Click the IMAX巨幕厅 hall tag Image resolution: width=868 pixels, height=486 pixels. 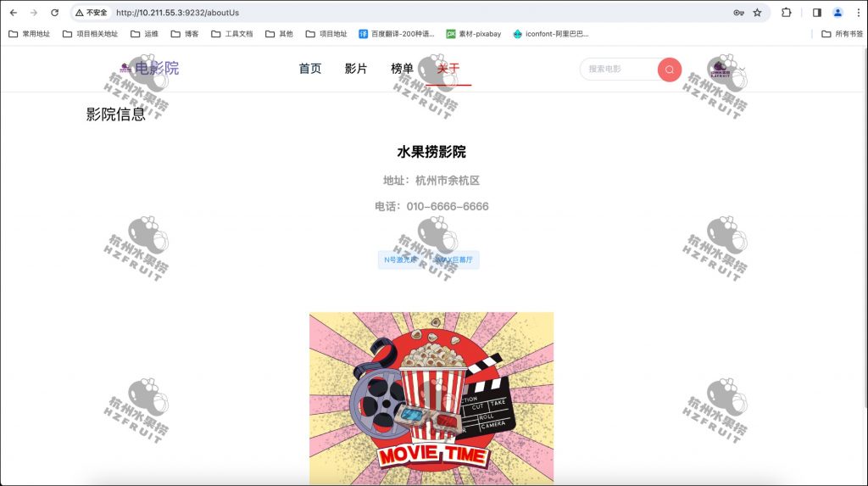tap(454, 260)
